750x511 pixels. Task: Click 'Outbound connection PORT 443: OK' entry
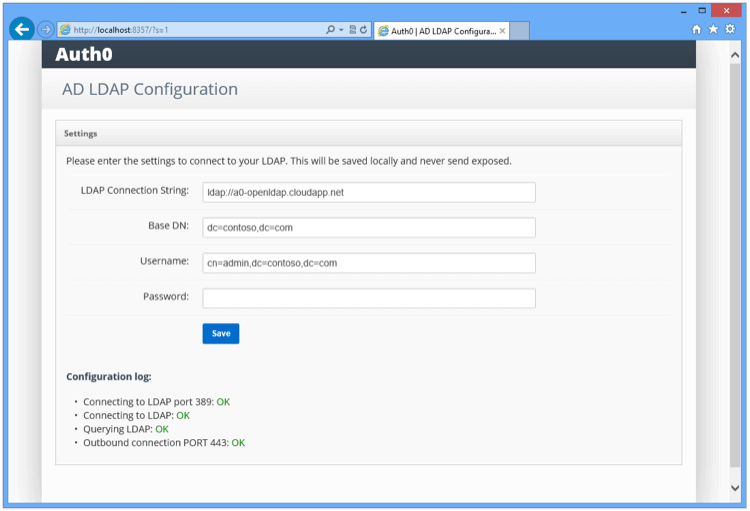[164, 443]
